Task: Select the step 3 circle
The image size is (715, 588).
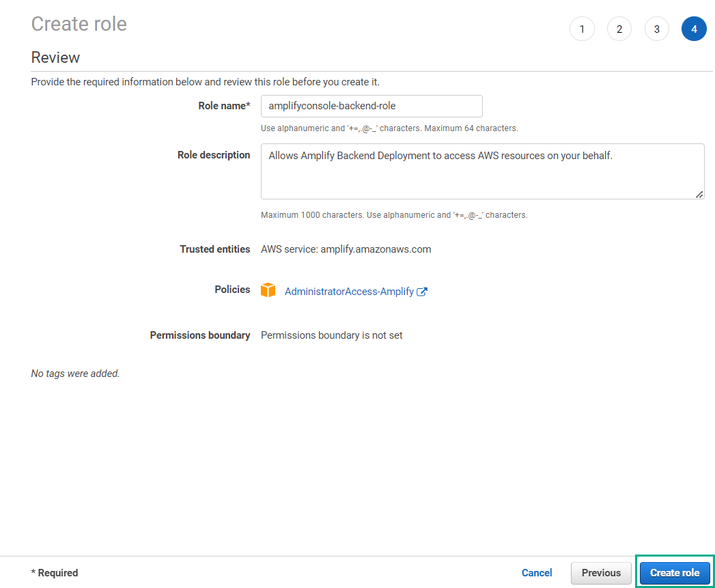Action: pyautogui.click(x=657, y=29)
